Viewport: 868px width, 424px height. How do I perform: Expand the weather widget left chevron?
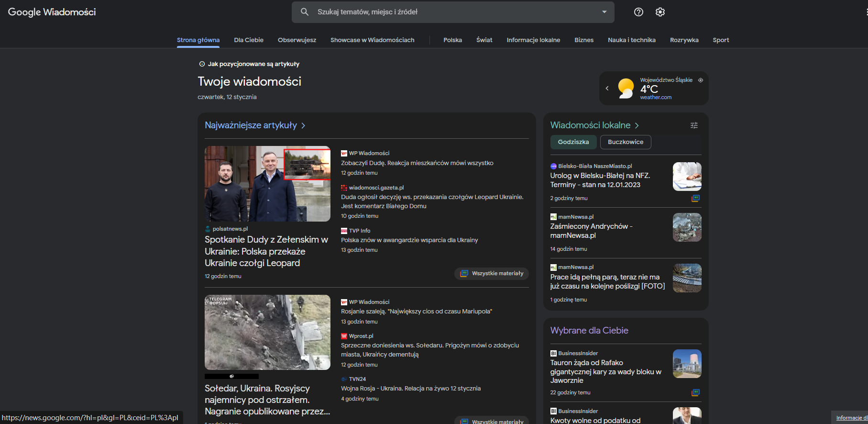pyautogui.click(x=607, y=88)
